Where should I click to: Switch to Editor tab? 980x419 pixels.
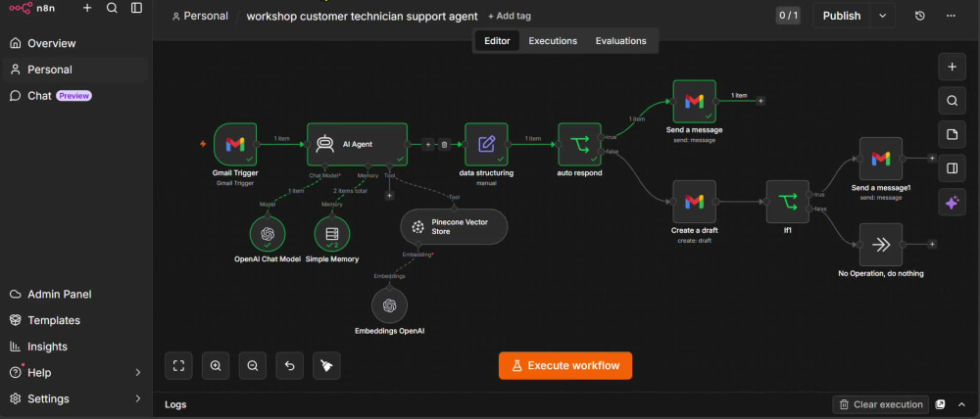(x=498, y=41)
